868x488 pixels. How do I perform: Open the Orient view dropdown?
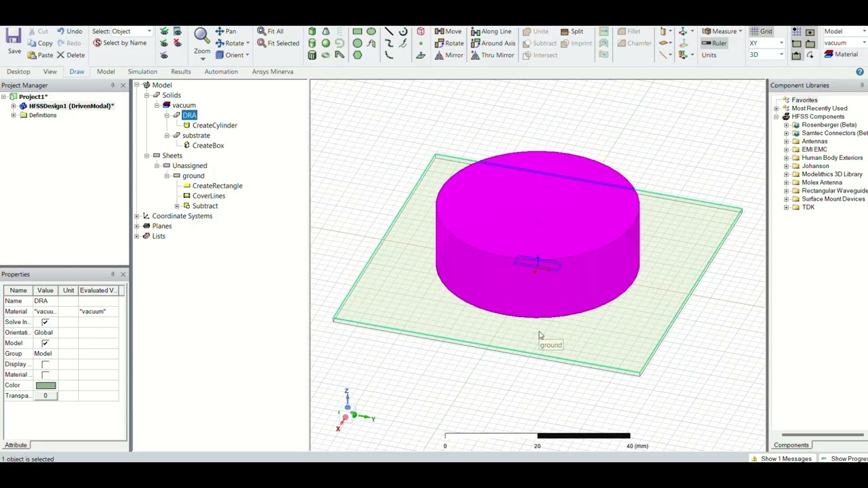tap(248, 55)
